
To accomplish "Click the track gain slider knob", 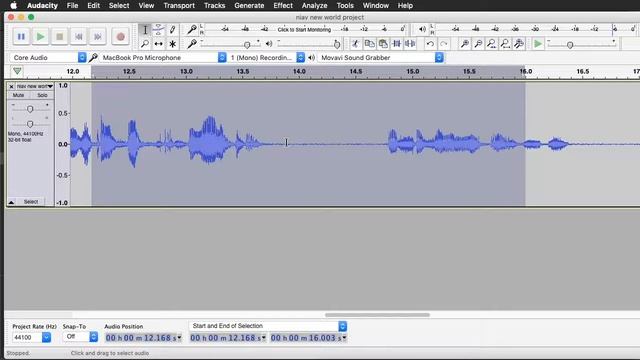I will (x=30, y=109).
